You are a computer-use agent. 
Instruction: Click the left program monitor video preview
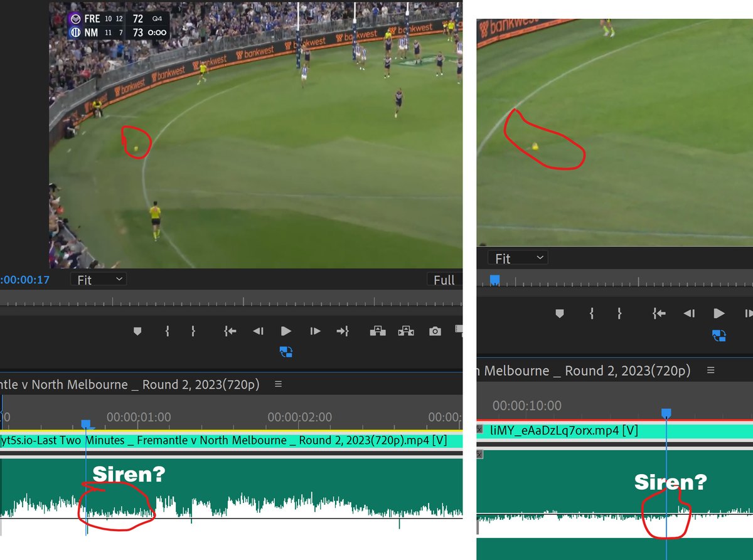(x=256, y=134)
